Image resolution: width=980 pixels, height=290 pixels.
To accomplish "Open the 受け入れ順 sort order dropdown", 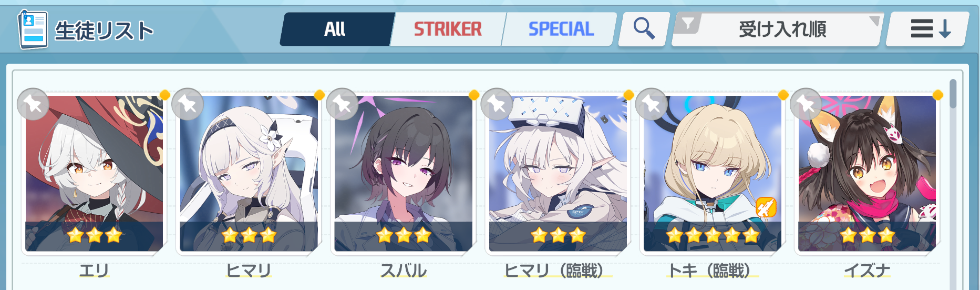I will [x=778, y=29].
